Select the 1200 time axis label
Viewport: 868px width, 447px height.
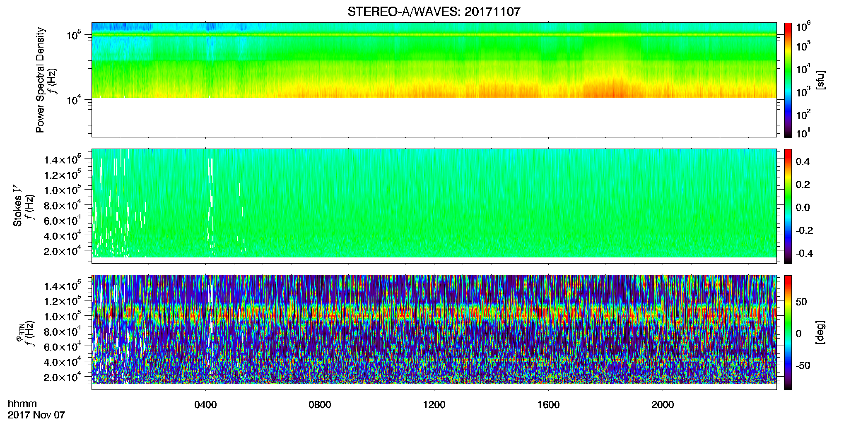pyautogui.click(x=434, y=405)
